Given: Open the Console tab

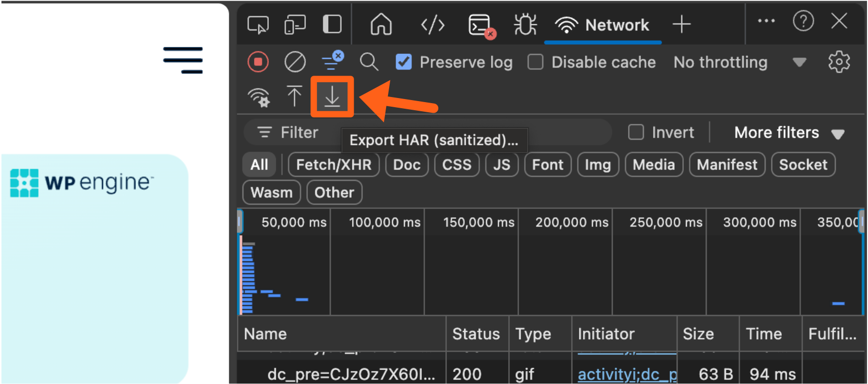Looking at the screenshot, I should pyautogui.click(x=480, y=24).
